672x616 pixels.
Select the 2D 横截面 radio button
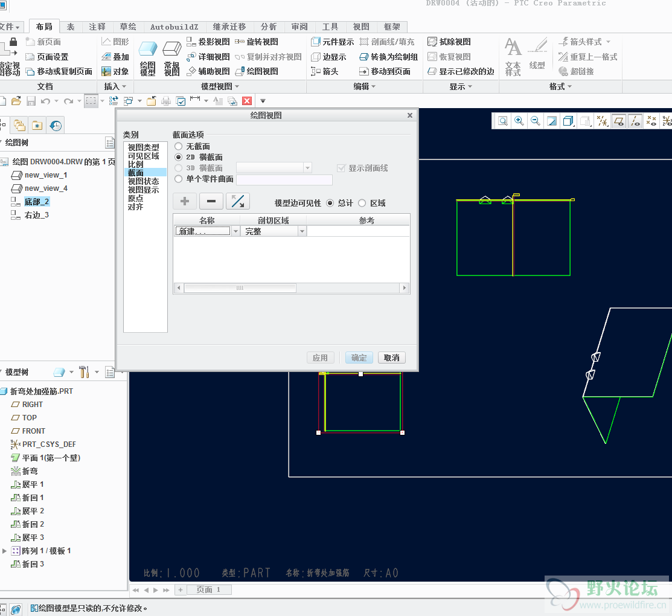pos(179,158)
